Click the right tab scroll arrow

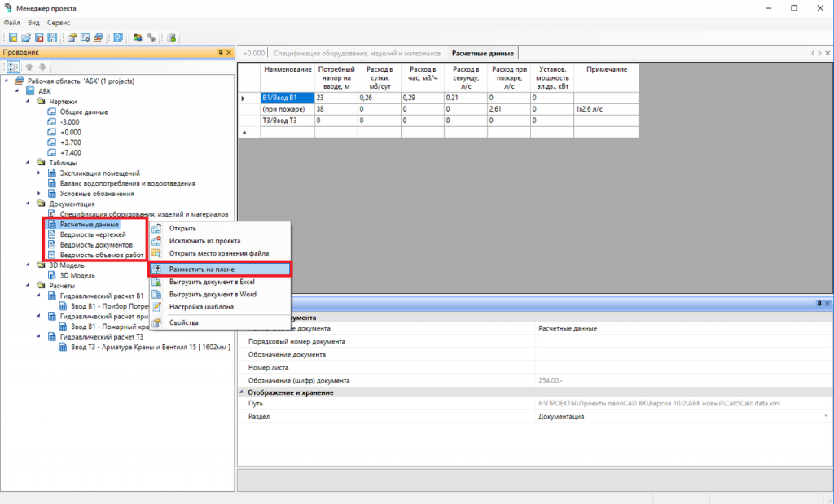point(820,53)
